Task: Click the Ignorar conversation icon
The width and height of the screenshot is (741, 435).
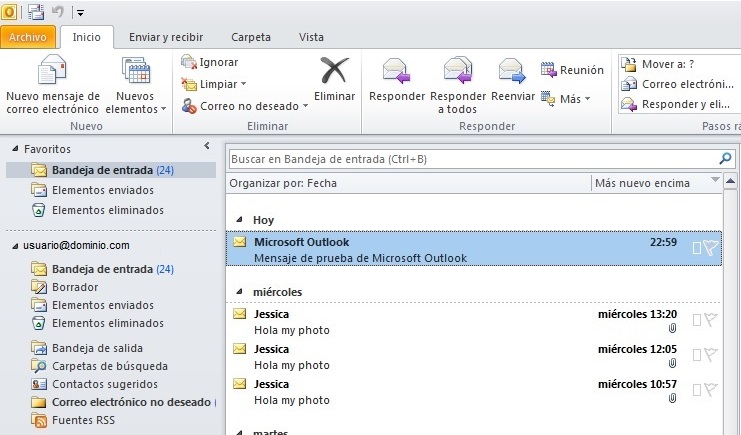Action: click(189, 62)
